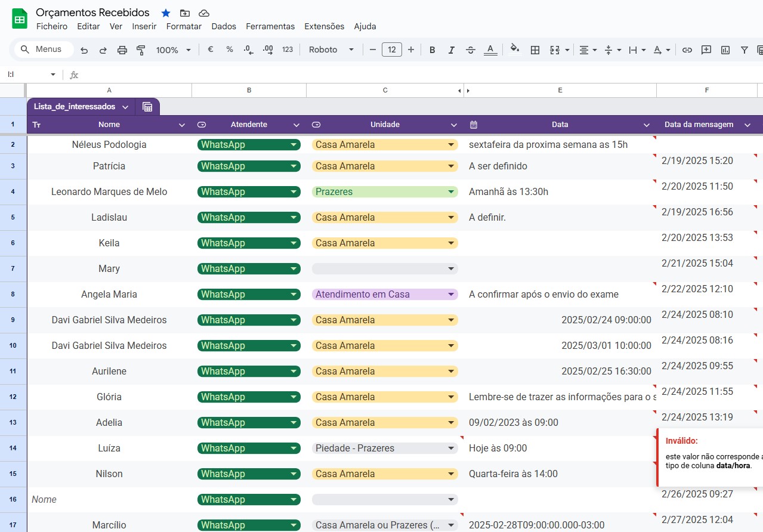Open the Editar menu
Viewport: 763px width, 532px height.
pos(88,26)
